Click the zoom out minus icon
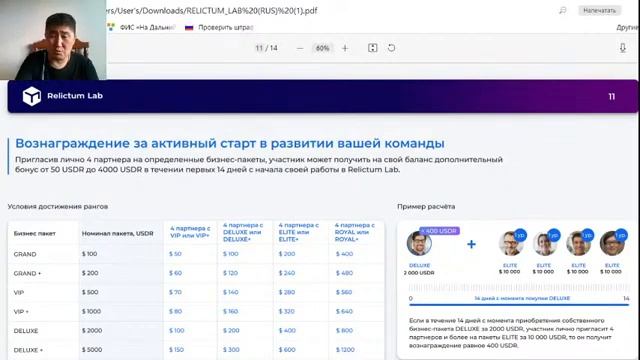The height and width of the screenshot is (360, 640). click(300, 48)
